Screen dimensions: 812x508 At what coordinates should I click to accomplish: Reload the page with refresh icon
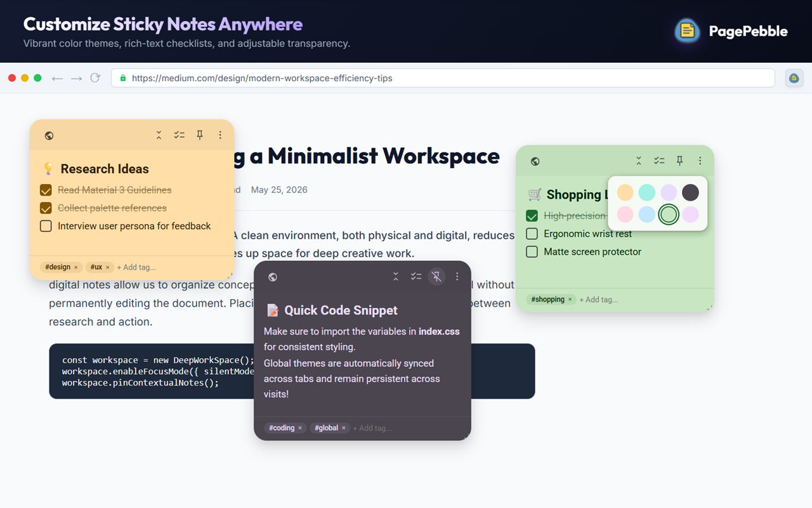(95, 78)
